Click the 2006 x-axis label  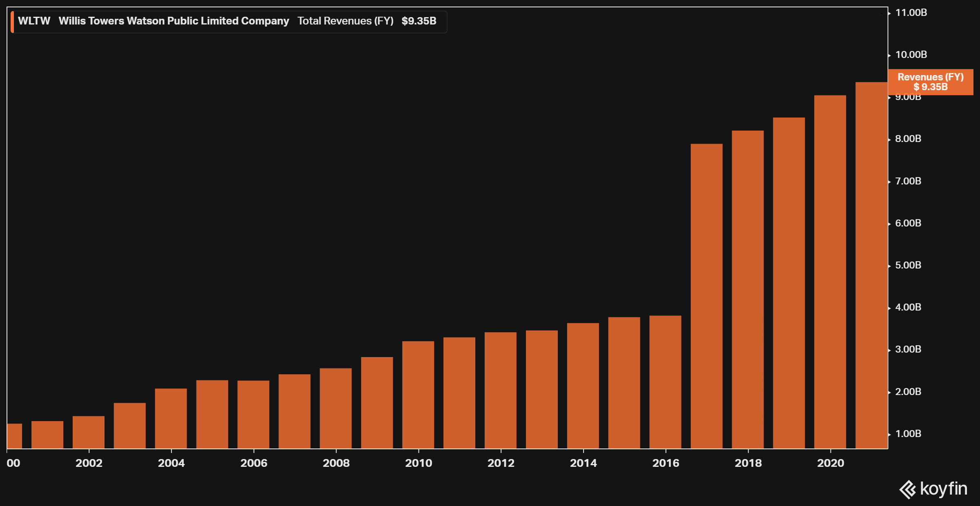click(x=254, y=463)
